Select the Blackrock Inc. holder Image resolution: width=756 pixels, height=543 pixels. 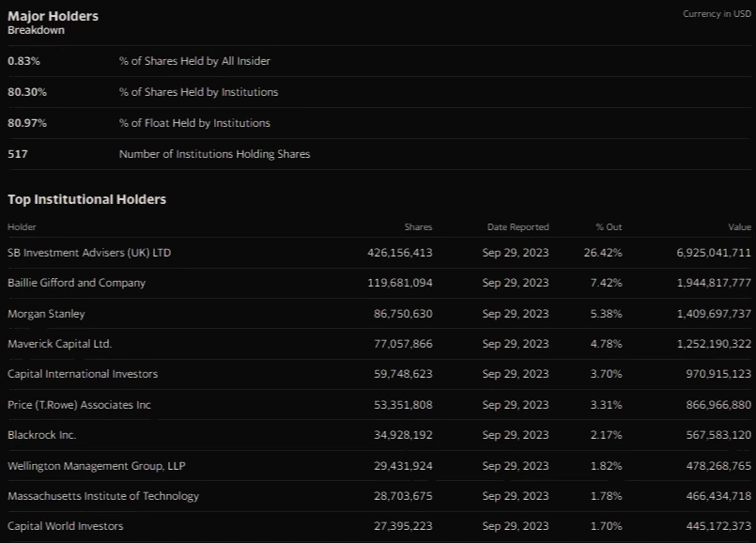pyautogui.click(x=42, y=435)
